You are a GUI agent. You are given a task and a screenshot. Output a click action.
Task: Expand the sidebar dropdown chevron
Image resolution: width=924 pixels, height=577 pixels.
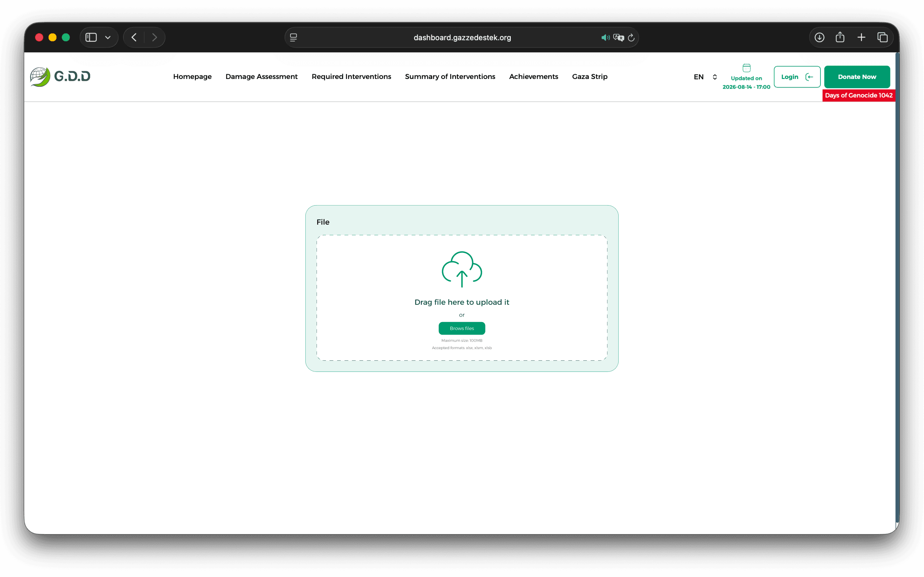point(108,38)
